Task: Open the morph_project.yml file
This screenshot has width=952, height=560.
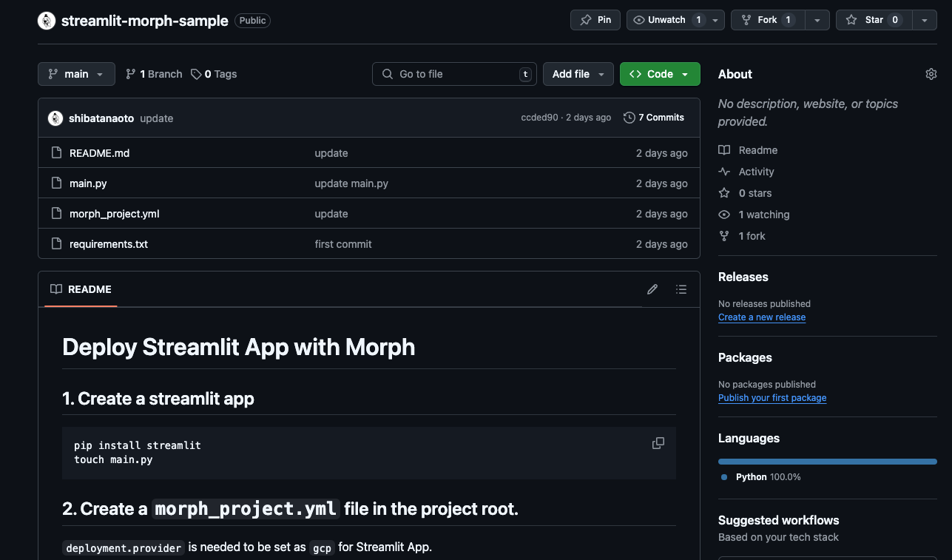Action: [x=115, y=214]
